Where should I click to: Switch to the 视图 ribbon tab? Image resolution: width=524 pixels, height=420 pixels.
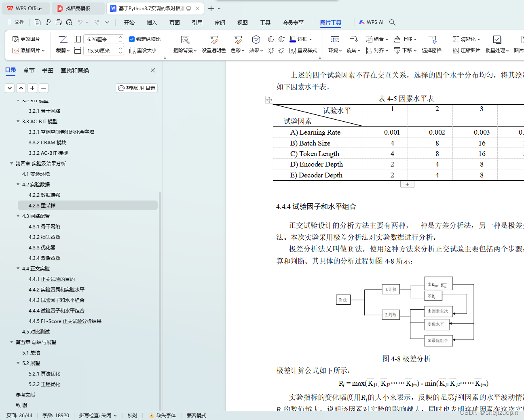[243, 23]
